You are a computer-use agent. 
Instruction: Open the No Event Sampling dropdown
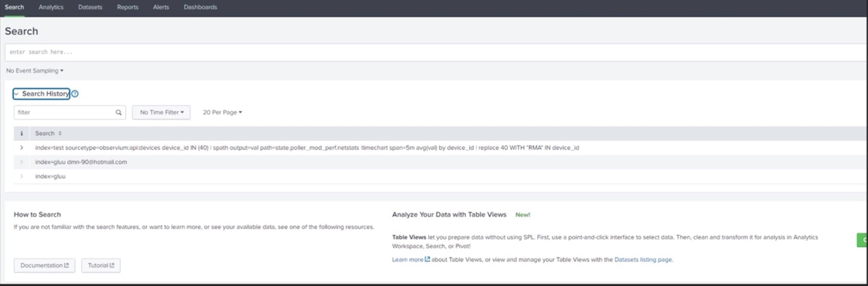pyautogui.click(x=35, y=71)
